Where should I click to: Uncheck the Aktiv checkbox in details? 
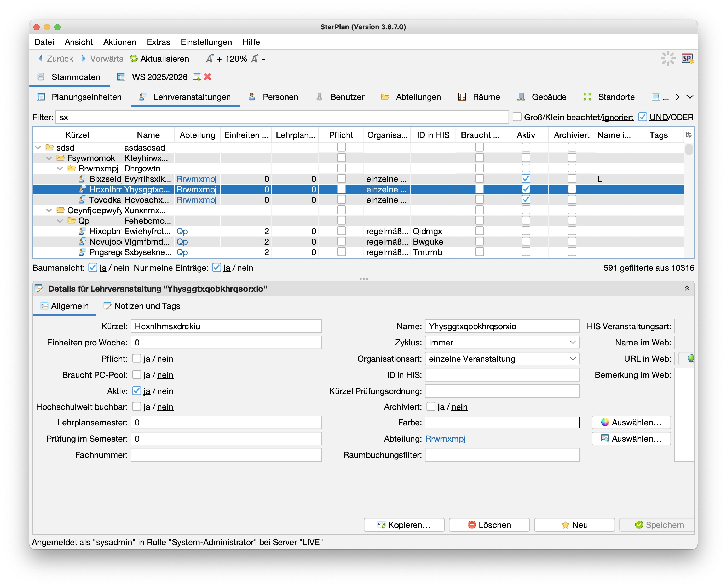[136, 391]
